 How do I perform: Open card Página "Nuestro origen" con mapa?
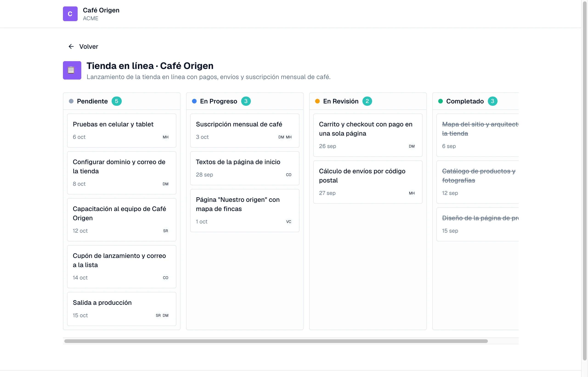[245, 210]
